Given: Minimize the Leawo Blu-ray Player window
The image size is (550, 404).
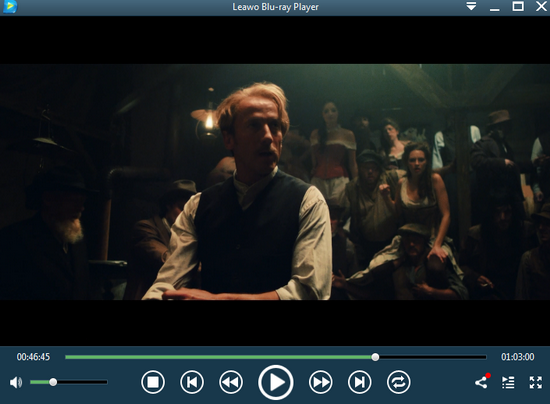Looking at the screenshot, I should [x=495, y=9].
